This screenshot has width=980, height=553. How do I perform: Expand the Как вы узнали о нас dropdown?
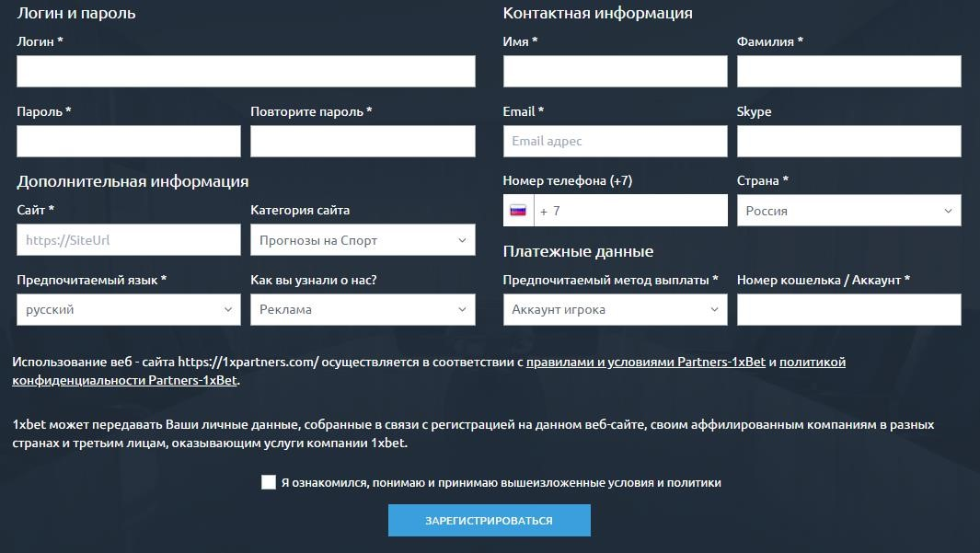coord(363,309)
